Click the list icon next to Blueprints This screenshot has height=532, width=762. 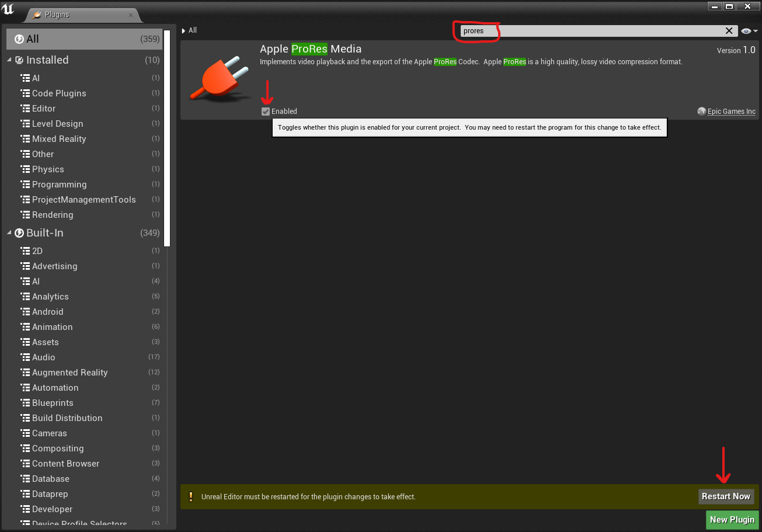tap(25, 403)
